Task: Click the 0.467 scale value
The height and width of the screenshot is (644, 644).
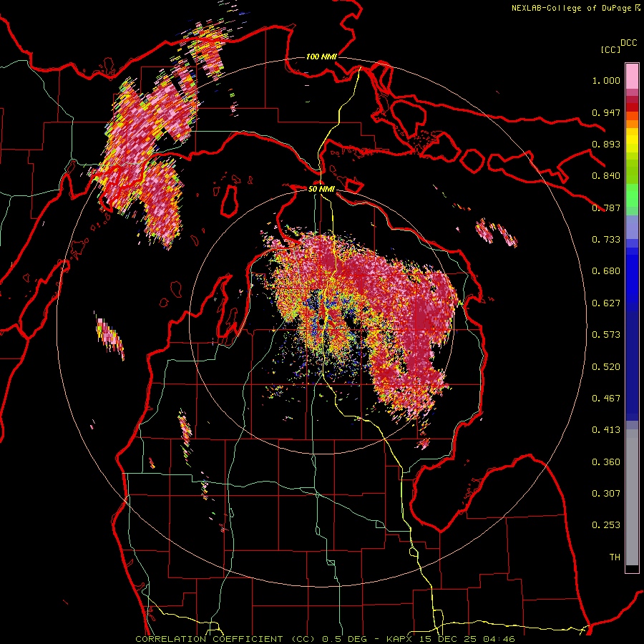Action: [606, 399]
